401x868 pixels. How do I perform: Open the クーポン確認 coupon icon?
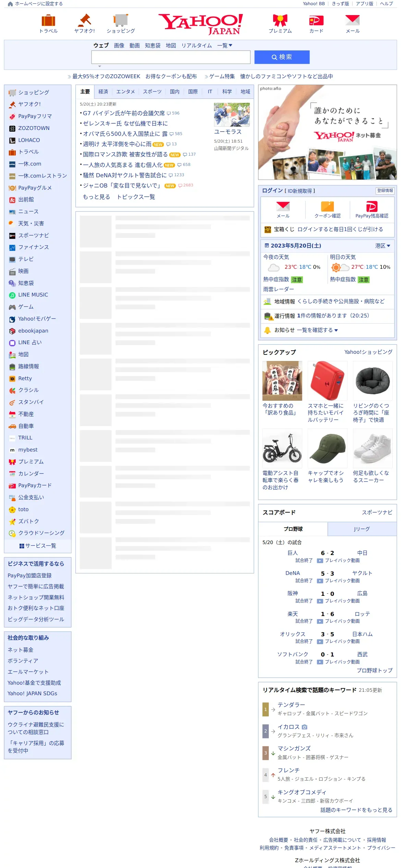(x=327, y=206)
